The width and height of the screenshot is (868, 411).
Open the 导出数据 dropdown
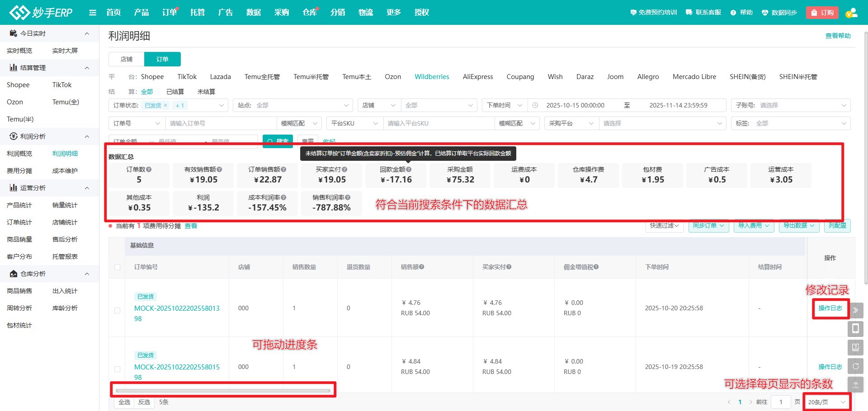tap(799, 225)
